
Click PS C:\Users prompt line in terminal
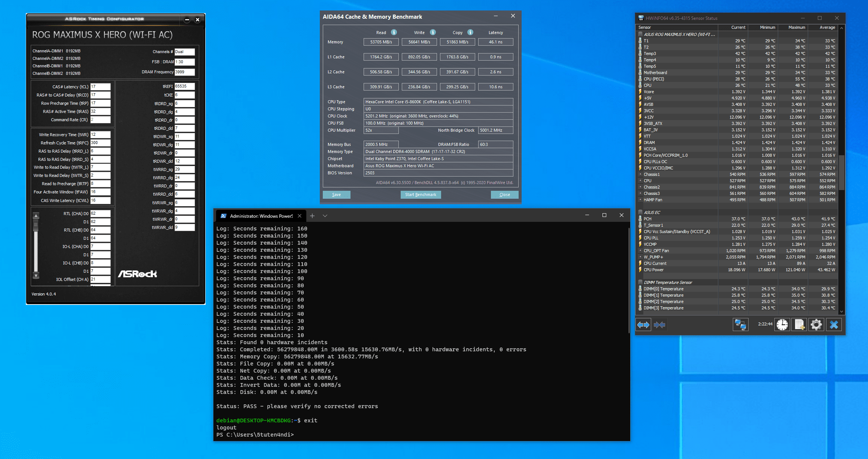tap(255, 435)
